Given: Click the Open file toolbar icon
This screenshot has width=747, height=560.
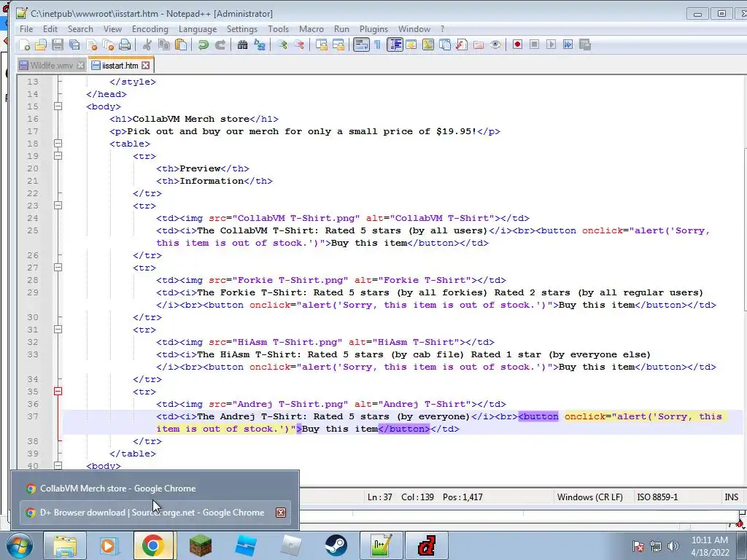Looking at the screenshot, I should point(41,44).
